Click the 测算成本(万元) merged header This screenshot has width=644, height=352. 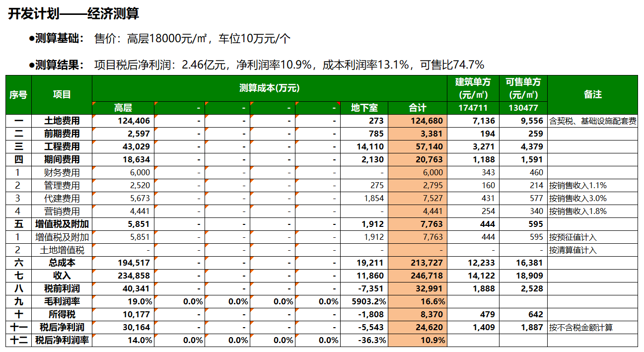pos(269,88)
